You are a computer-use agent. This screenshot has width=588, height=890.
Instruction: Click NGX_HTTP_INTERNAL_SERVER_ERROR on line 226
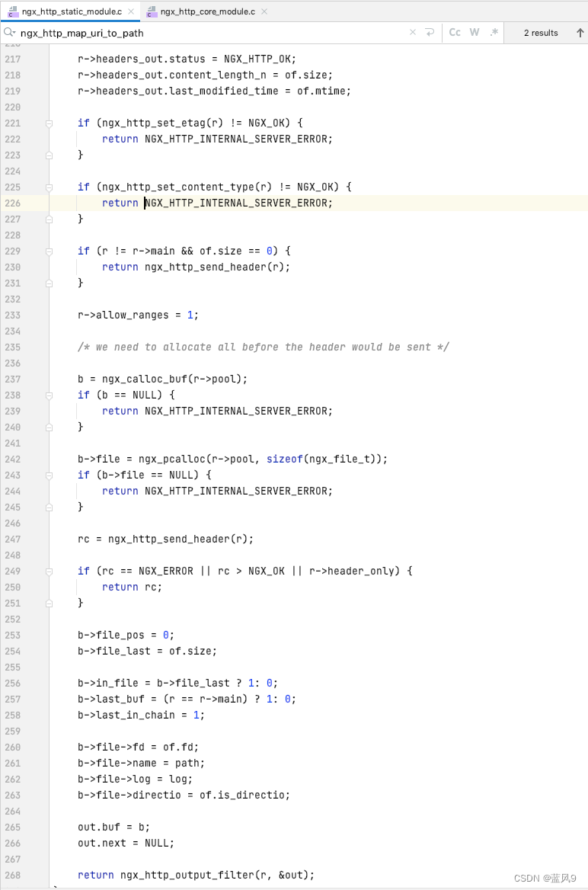[x=235, y=203]
